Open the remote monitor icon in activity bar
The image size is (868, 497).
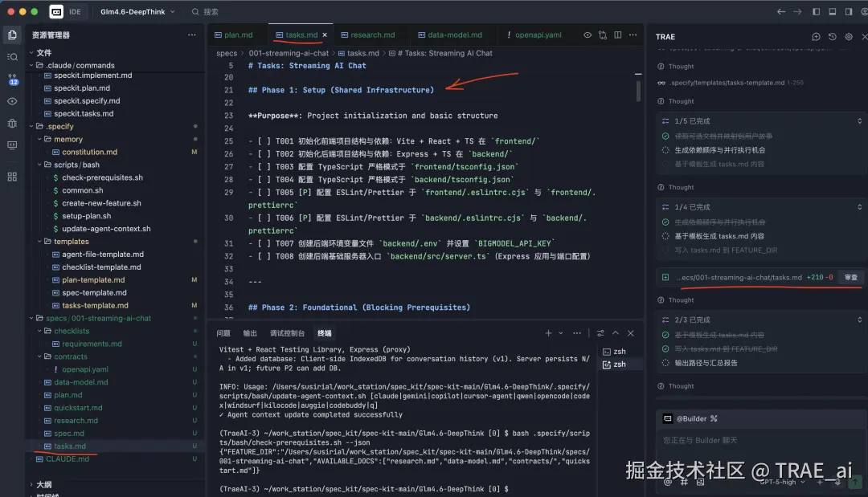(x=12, y=145)
